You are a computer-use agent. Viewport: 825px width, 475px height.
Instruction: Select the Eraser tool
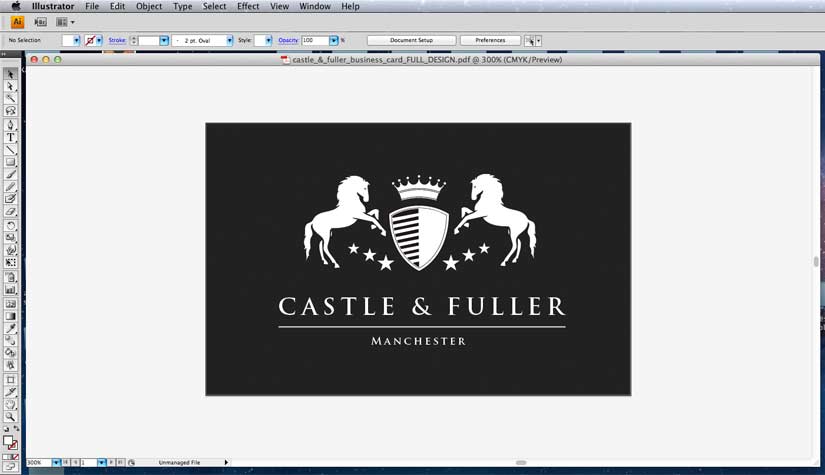pos(11,211)
